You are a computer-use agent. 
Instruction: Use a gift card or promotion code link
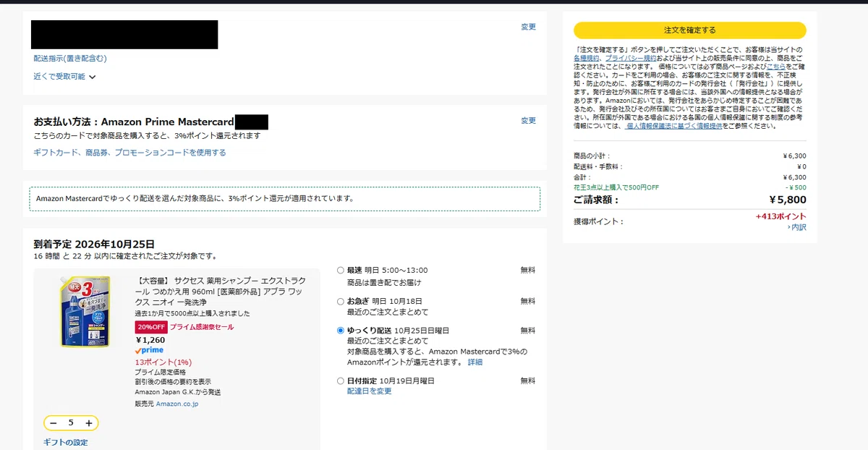(x=129, y=153)
